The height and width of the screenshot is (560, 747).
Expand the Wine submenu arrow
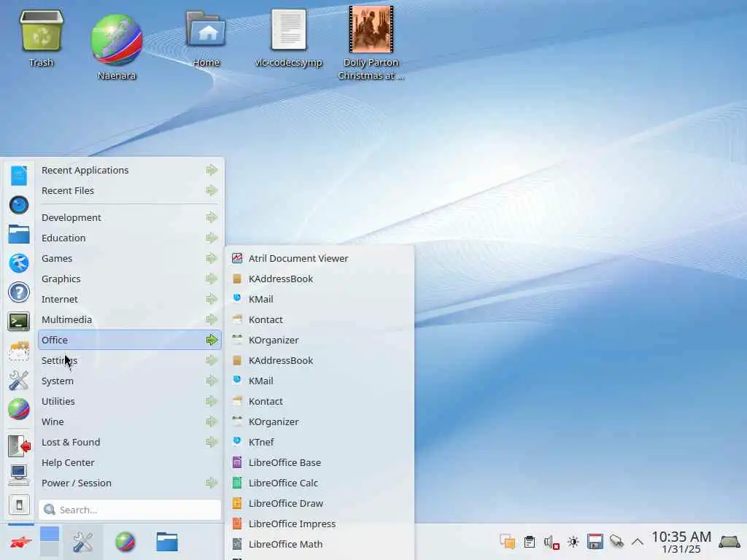(212, 422)
